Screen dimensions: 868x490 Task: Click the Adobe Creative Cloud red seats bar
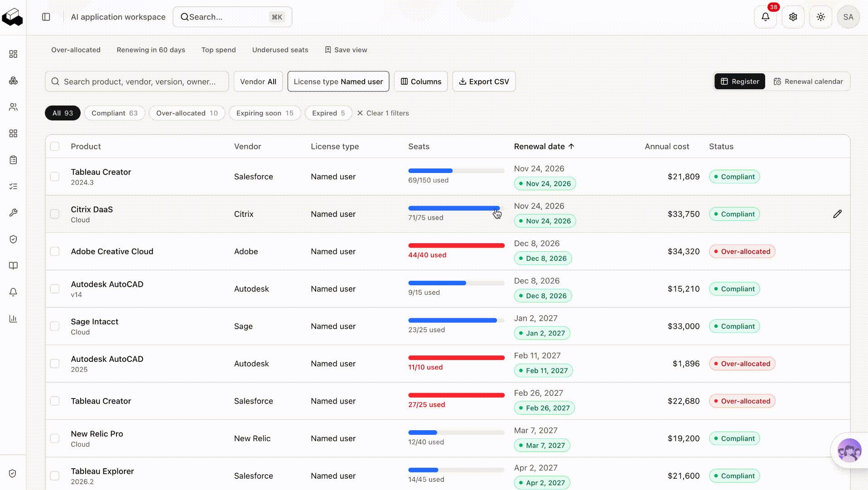(x=456, y=245)
